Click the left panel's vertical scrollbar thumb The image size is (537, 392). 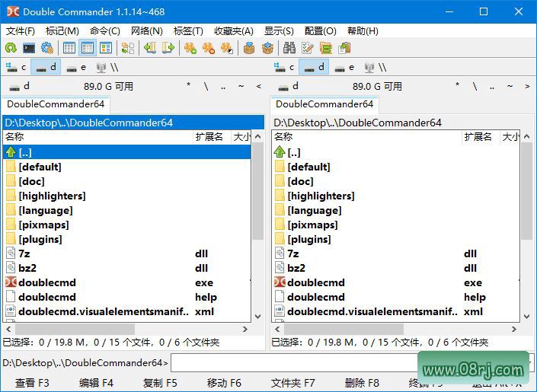tap(258, 191)
